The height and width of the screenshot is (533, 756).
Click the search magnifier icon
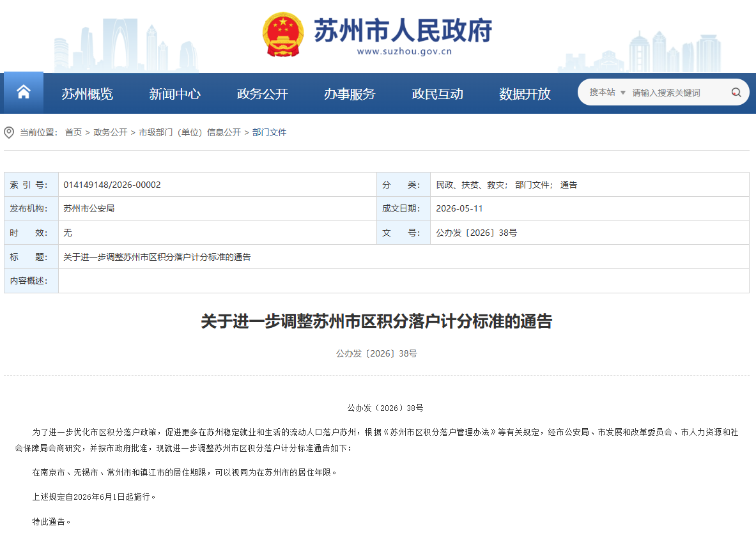(736, 93)
